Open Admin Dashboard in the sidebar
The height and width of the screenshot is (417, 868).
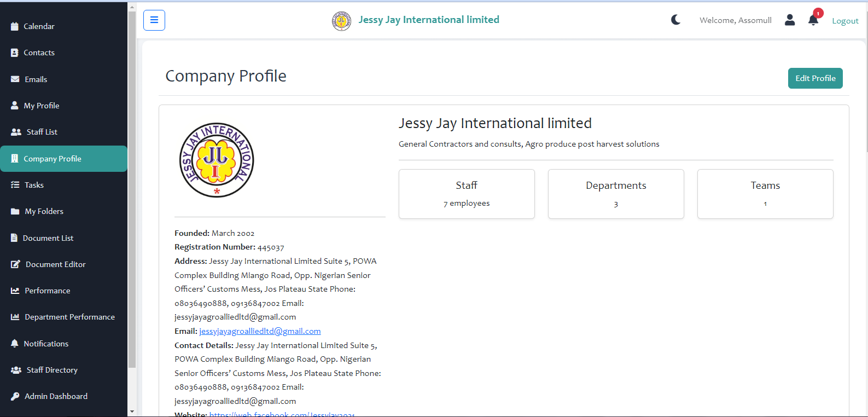(56, 396)
